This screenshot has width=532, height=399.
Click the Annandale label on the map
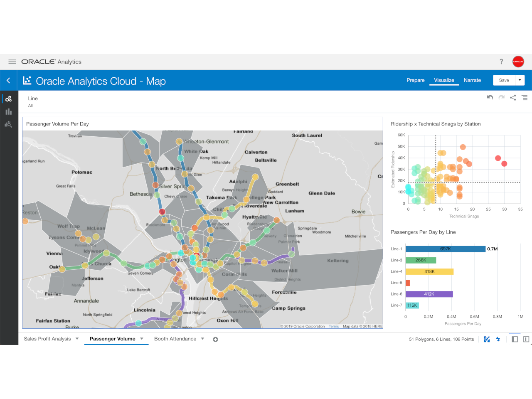click(x=86, y=301)
